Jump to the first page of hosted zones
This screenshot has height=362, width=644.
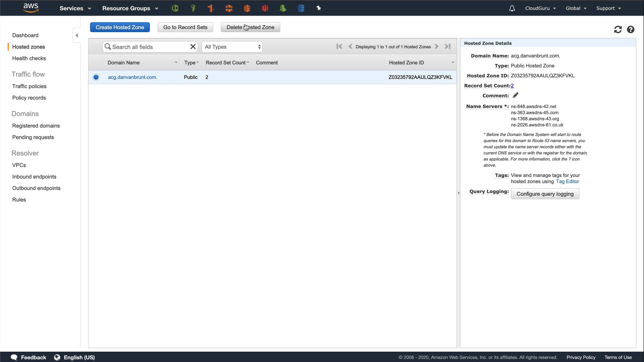coord(339,47)
